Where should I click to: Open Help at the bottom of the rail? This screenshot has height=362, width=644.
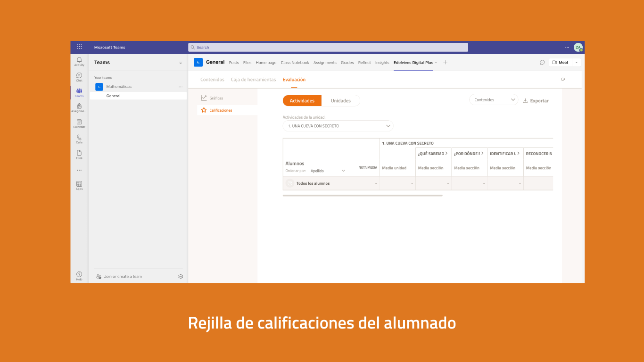pyautogui.click(x=79, y=276)
